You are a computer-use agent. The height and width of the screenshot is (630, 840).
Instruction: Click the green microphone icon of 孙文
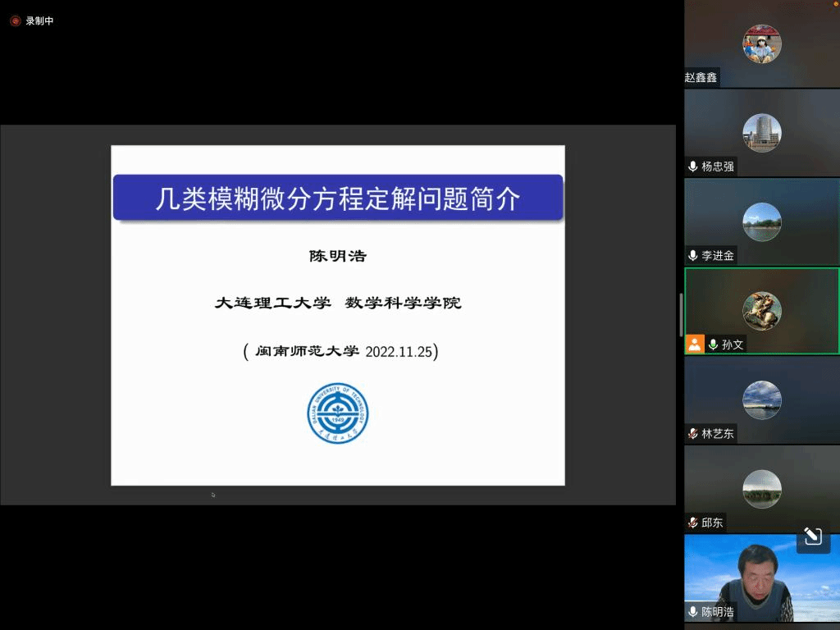(x=714, y=345)
